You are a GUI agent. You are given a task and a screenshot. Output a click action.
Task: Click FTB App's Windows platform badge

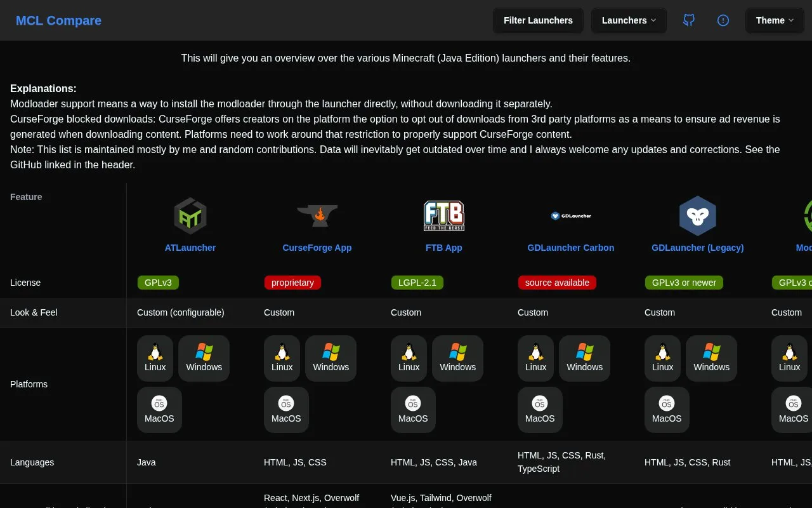(458, 358)
